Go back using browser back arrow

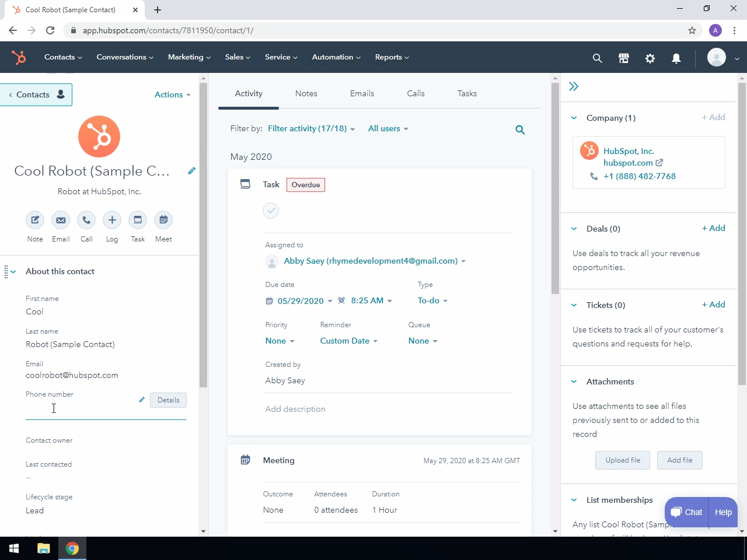pos(13,30)
